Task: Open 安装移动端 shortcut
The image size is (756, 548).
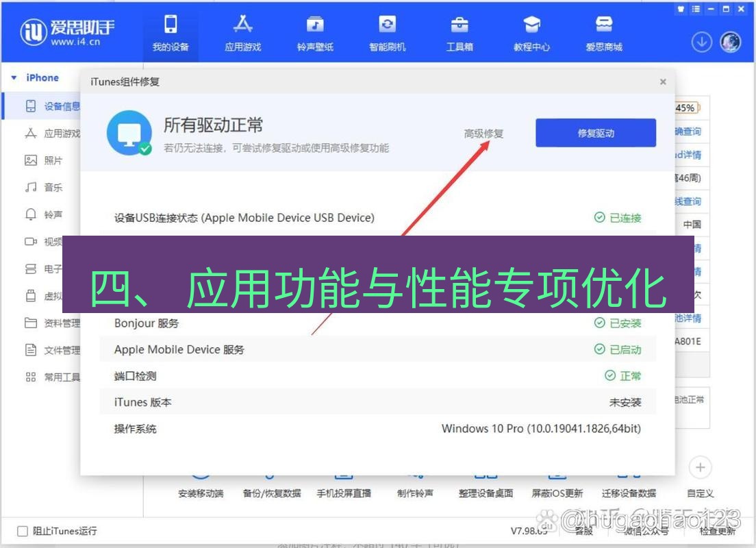Action: coord(201,493)
